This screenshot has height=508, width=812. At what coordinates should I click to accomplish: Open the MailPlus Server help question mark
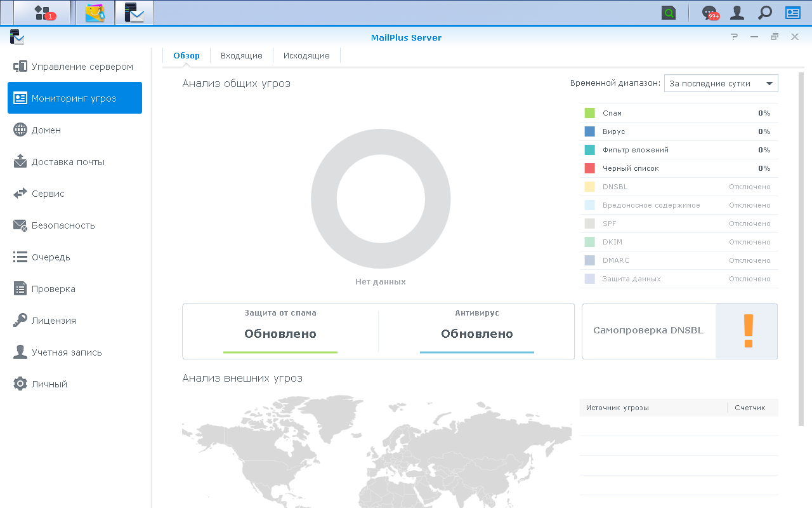(x=735, y=37)
